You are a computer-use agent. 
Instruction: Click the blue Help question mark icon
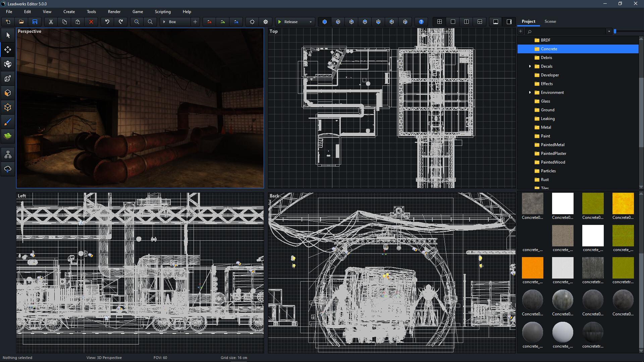421,21
